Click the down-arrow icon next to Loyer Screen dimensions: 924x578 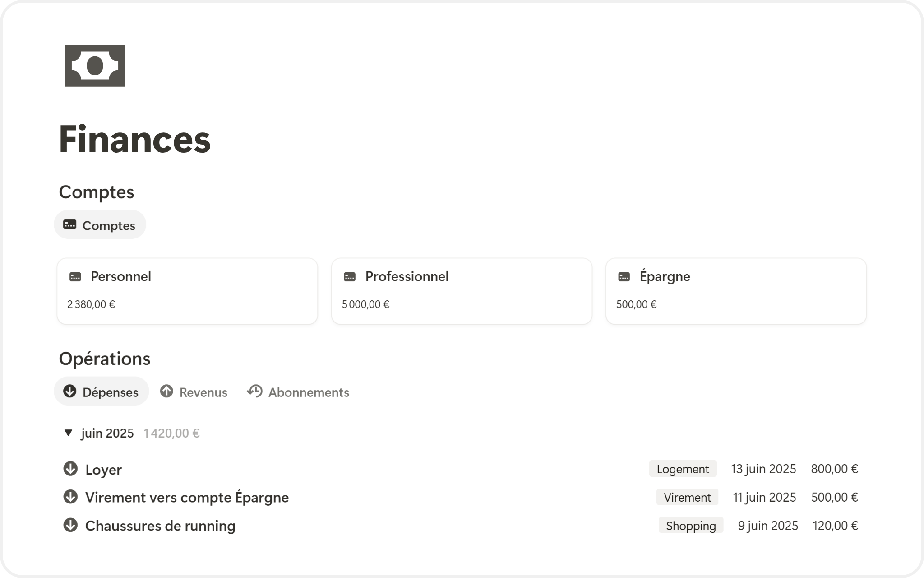(70, 469)
